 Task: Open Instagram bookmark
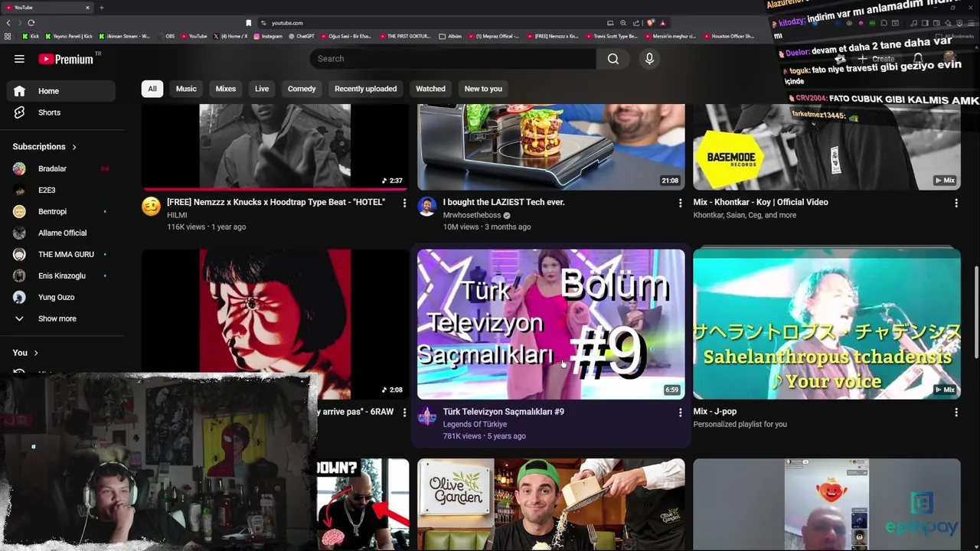268,36
